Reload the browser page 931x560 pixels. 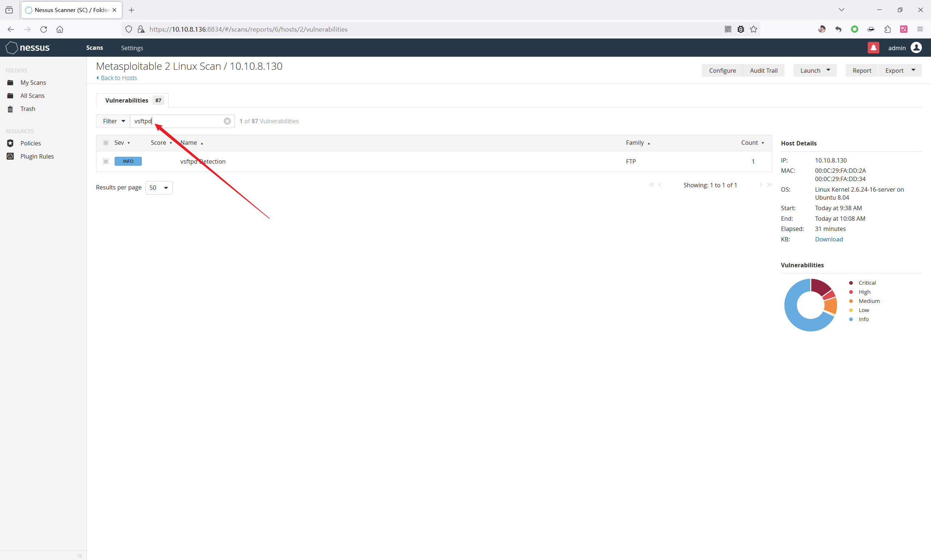click(44, 29)
